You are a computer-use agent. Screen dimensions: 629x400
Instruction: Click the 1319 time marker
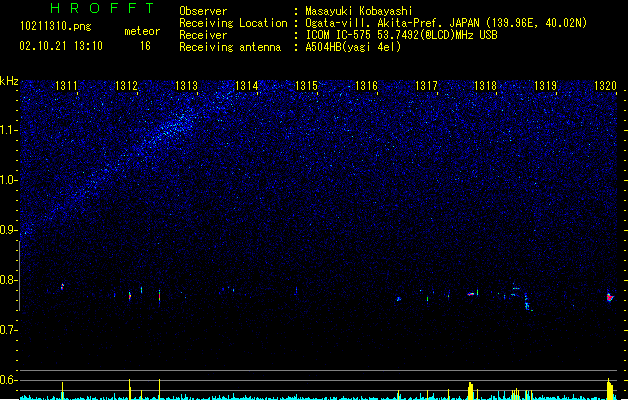tap(546, 86)
